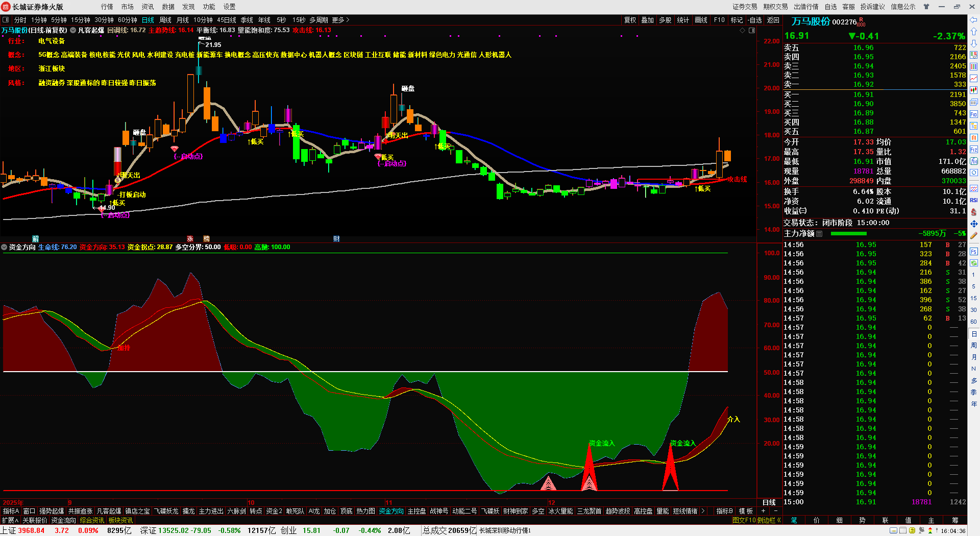
Task: Click the 万马股份 stock name header
Action: click(x=811, y=21)
